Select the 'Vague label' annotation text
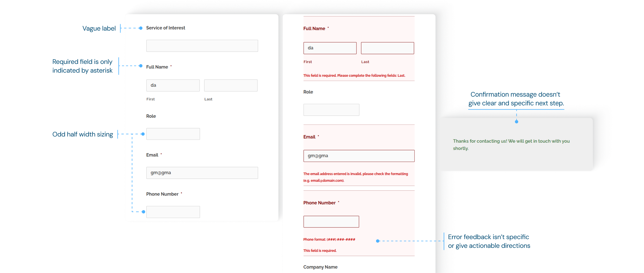The width and height of the screenshot is (644, 273). click(x=99, y=28)
